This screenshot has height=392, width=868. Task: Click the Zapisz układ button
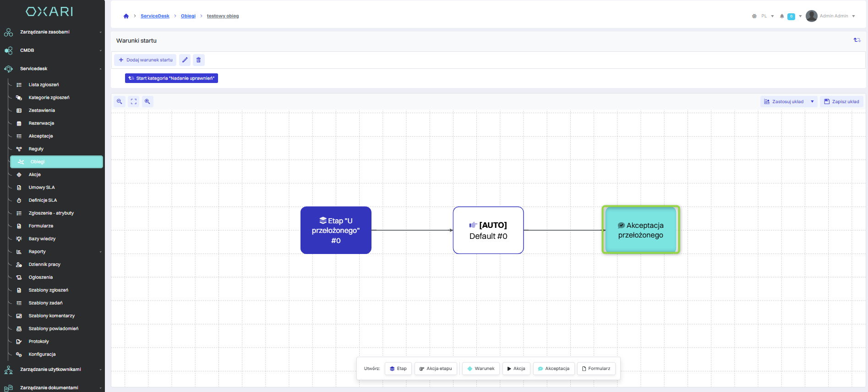tap(841, 102)
